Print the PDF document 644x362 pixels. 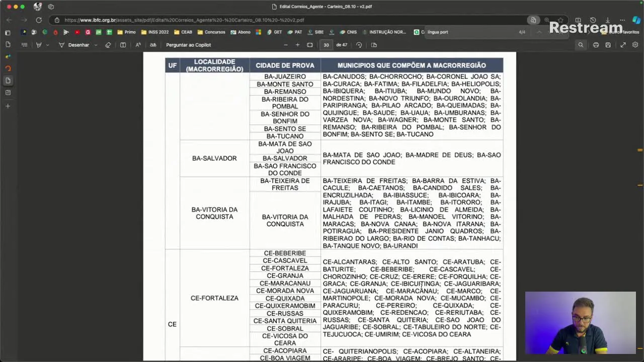tap(596, 45)
